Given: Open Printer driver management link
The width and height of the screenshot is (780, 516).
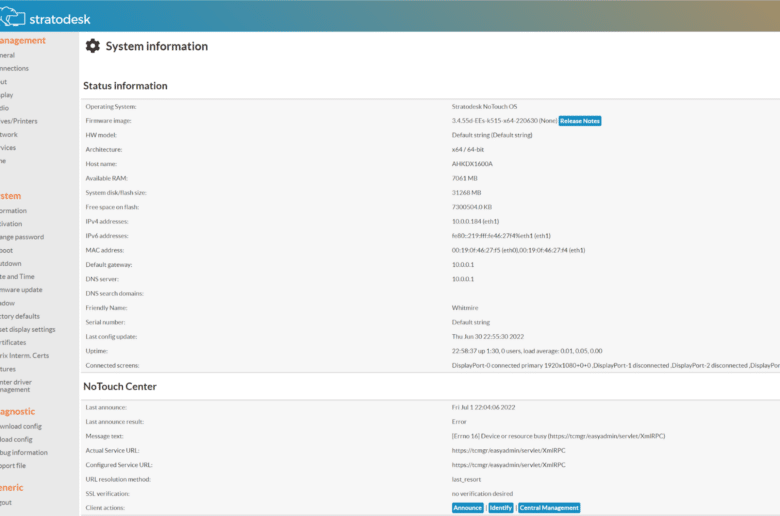Looking at the screenshot, I should click(x=16, y=386).
